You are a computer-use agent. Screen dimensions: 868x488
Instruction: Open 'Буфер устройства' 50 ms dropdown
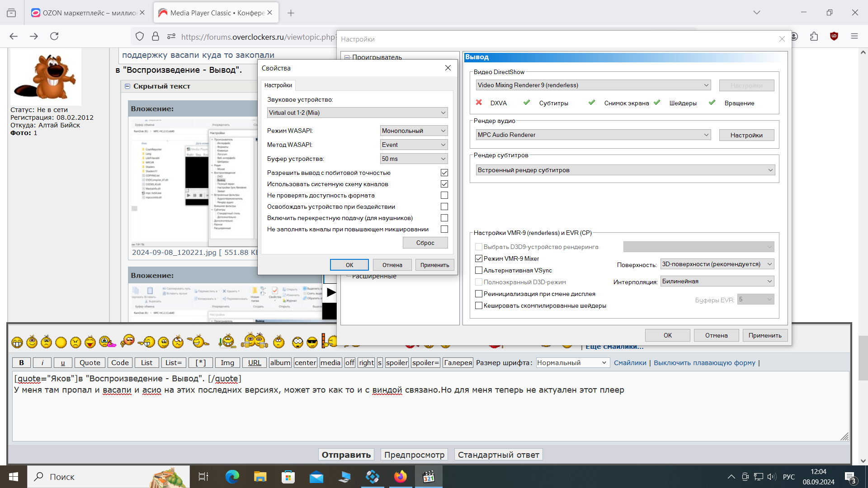(x=414, y=159)
